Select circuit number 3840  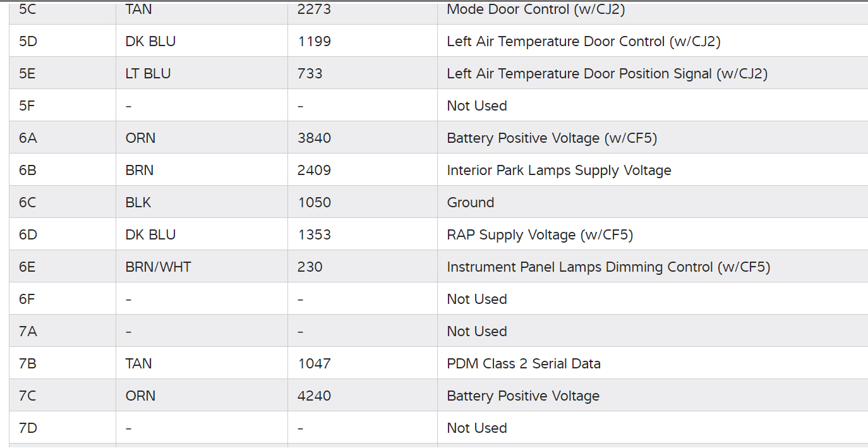[314, 138]
